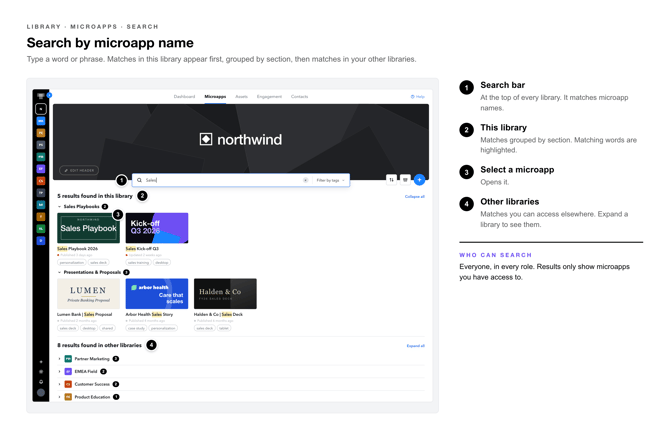670x430 pixels.
Task: Switch to the purple EF library in the sidebar
Action: (41, 169)
